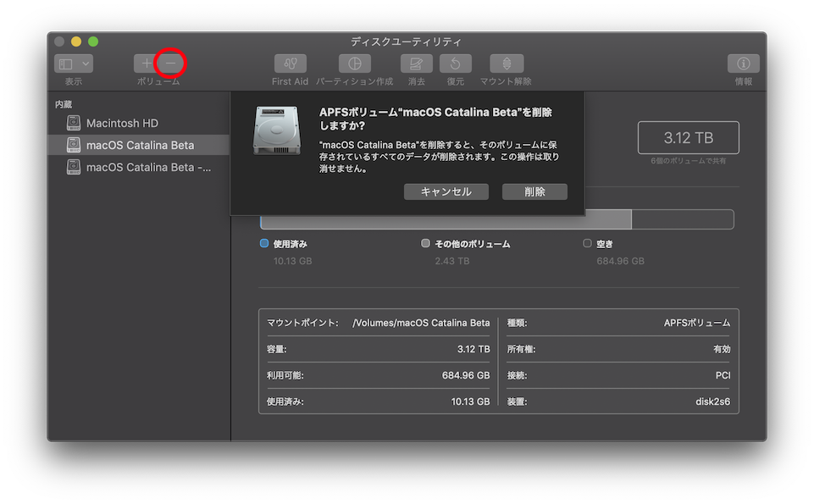The width and height of the screenshot is (814, 504).
Task: Delete volume using the minus button
Action: pyautogui.click(x=171, y=64)
